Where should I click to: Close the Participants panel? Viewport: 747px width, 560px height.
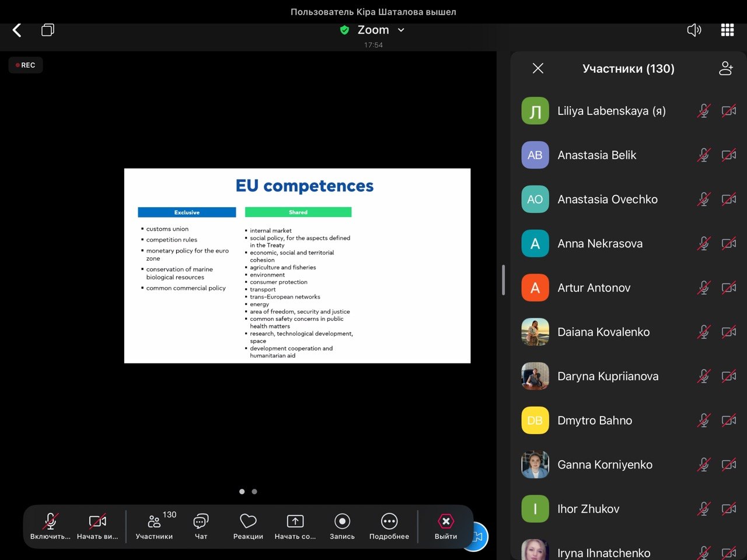tap(538, 69)
